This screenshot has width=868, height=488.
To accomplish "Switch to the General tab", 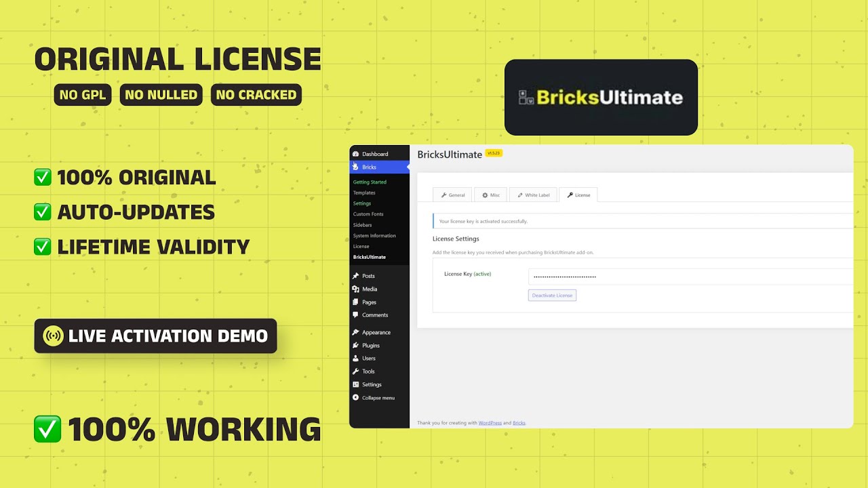I will [x=452, y=195].
